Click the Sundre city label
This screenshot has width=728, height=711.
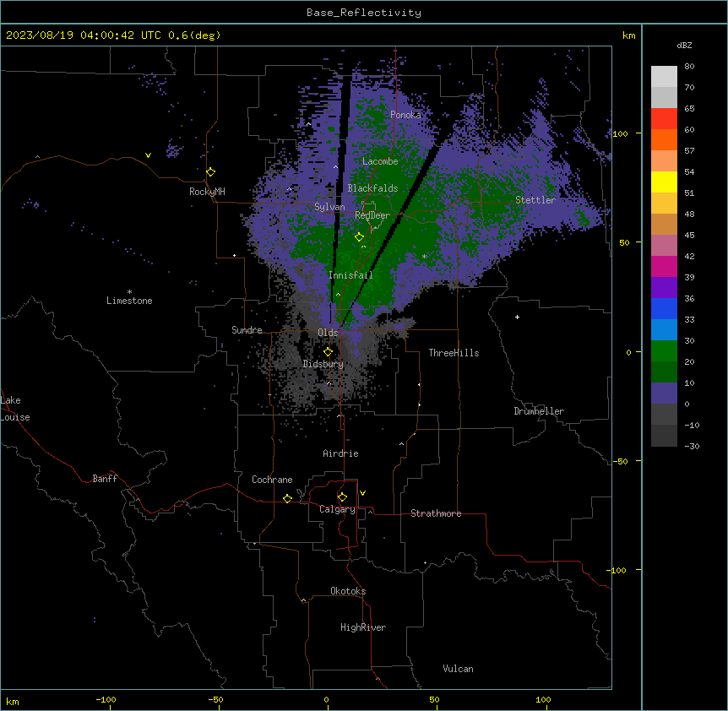[247, 330]
